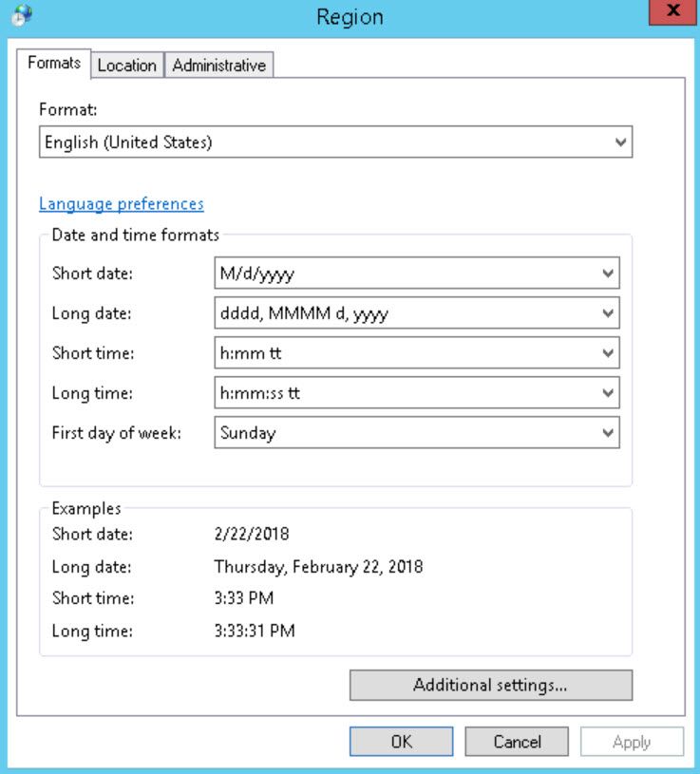Expand the Short time format dropdown
Image resolution: width=700 pixels, height=774 pixels.
pos(417,353)
